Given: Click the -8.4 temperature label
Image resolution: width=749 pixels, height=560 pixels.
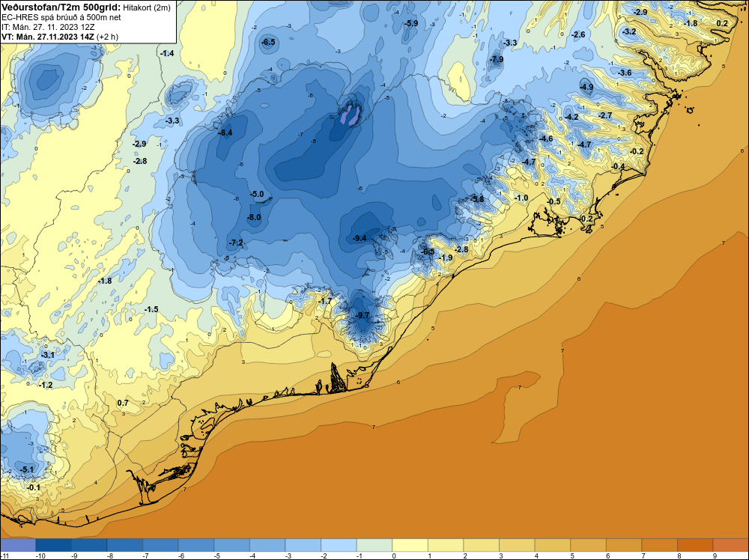Looking at the screenshot, I should 225,133.
